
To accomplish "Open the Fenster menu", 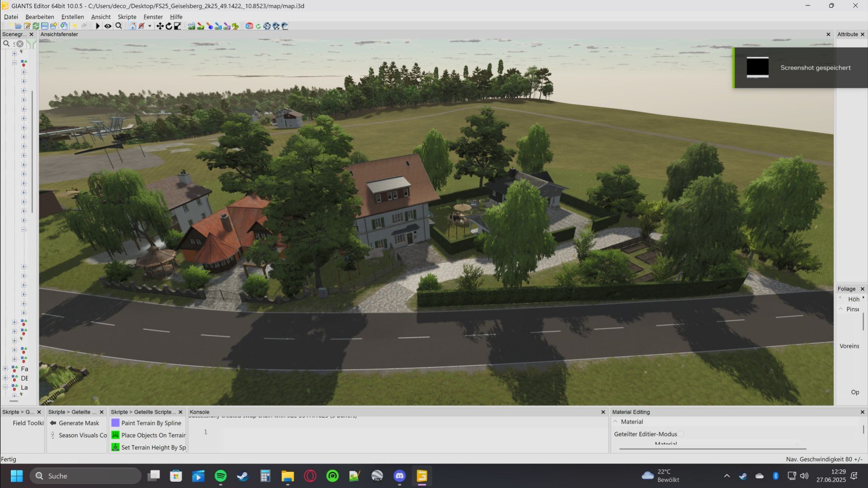I will (x=153, y=17).
